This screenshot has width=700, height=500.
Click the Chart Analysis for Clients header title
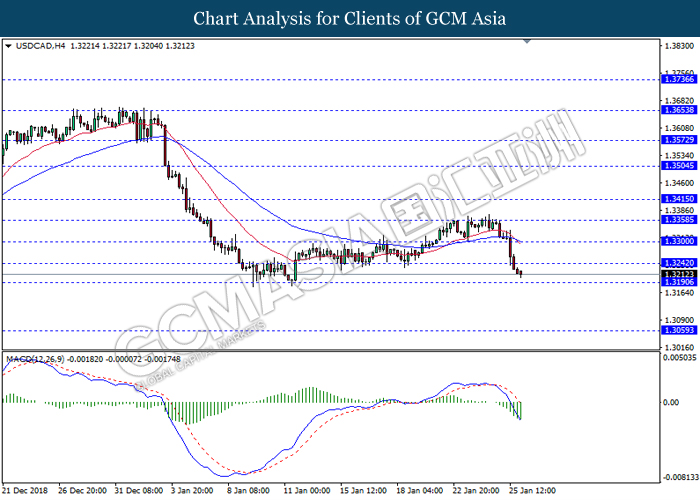coord(350,18)
